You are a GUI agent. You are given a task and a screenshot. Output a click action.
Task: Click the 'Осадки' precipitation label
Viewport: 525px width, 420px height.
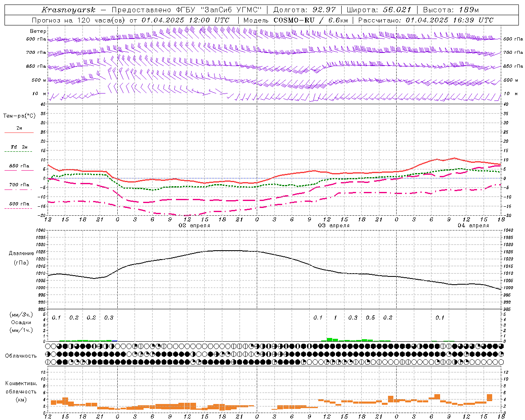21,322
